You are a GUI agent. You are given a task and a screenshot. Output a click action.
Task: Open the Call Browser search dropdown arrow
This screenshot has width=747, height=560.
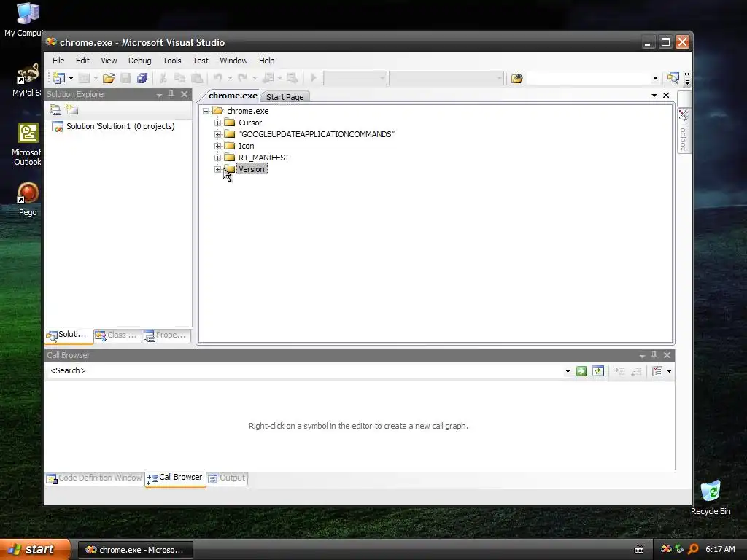click(x=568, y=371)
